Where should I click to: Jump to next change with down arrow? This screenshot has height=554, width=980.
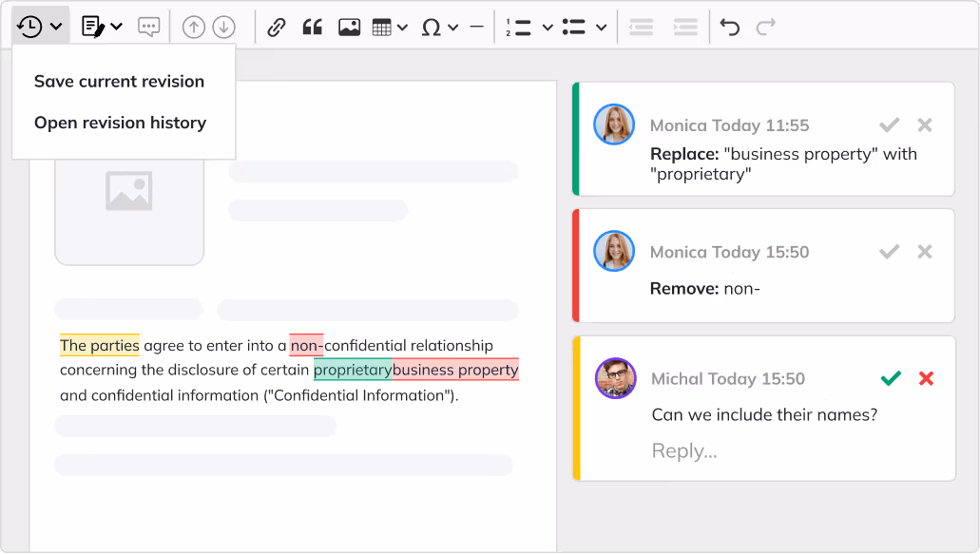click(223, 27)
